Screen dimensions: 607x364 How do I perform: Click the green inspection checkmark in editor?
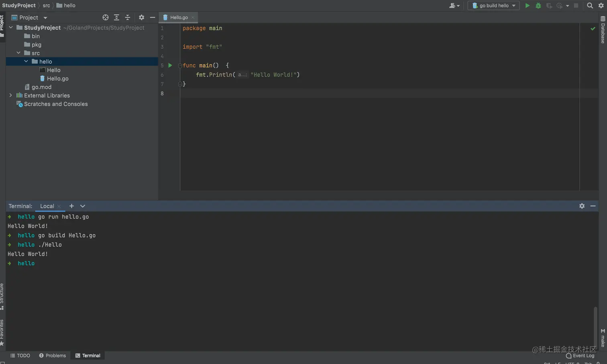coord(593,28)
